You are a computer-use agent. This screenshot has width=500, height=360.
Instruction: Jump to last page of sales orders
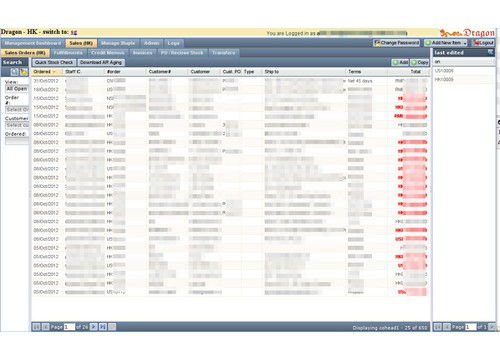(x=103, y=327)
